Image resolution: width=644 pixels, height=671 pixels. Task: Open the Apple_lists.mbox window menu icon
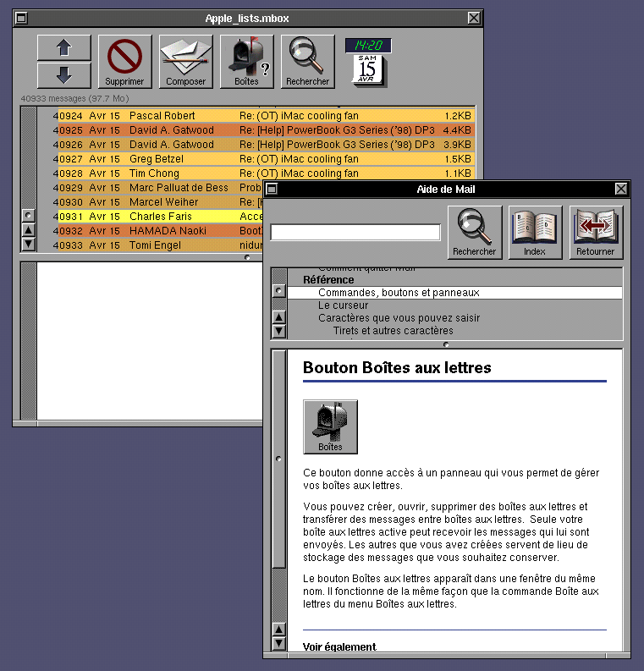[21, 18]
